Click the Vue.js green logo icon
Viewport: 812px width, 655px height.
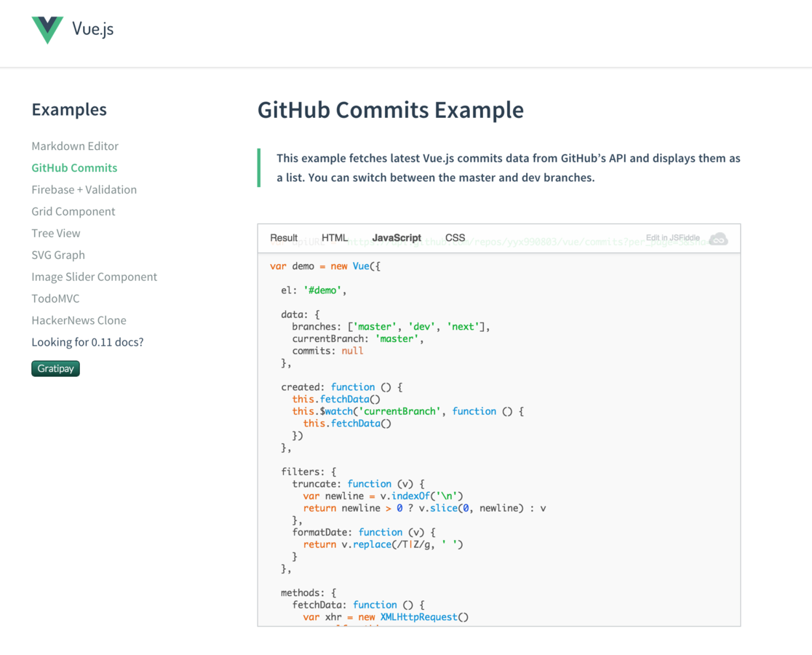click(x=47, y=30)
